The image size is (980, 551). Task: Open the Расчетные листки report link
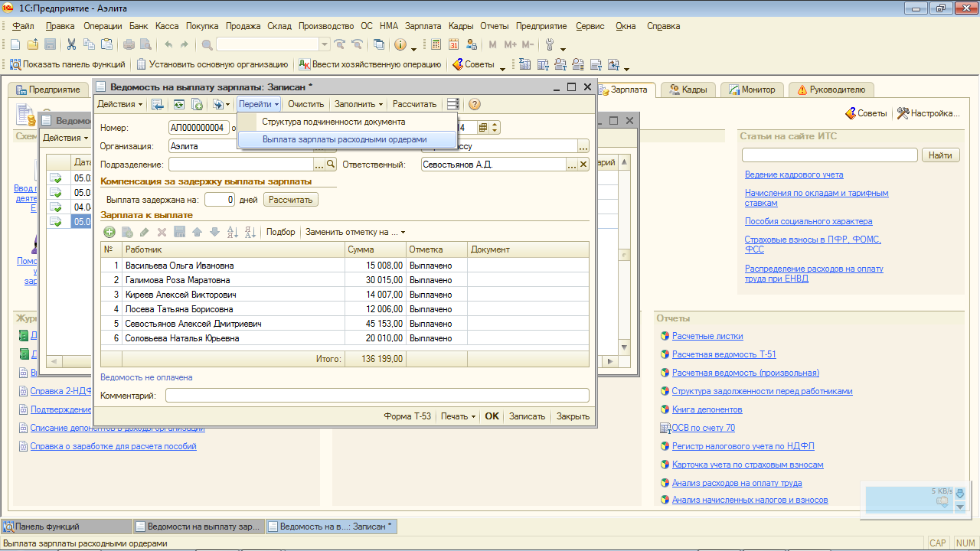(x=707, y=336)
